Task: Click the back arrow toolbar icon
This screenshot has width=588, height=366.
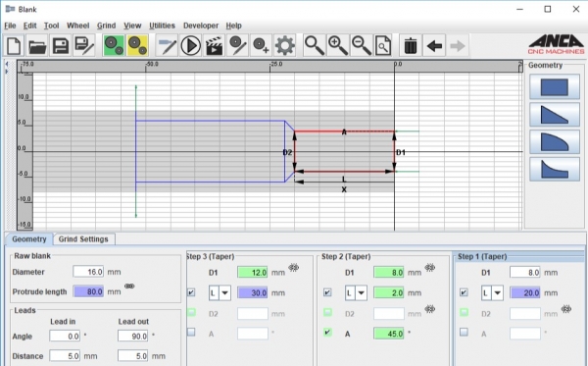Action: click(x=434, y=46)
